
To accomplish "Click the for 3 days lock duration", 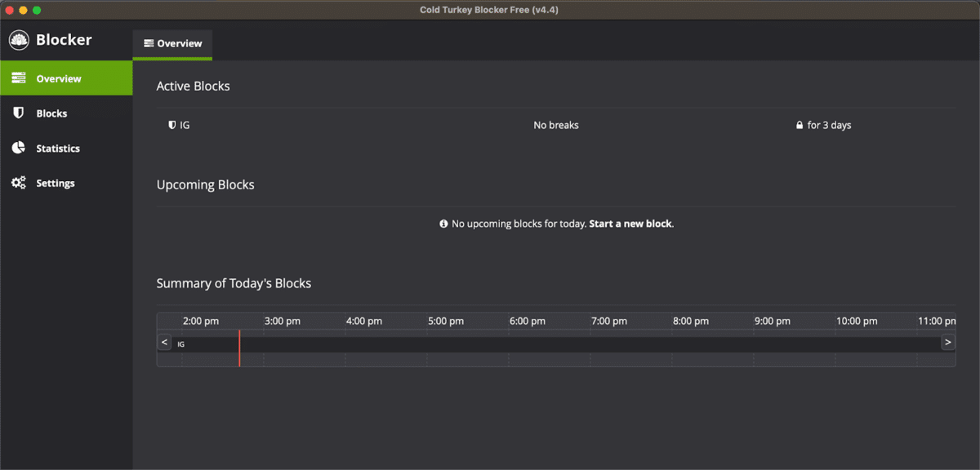I will point(829,126).
